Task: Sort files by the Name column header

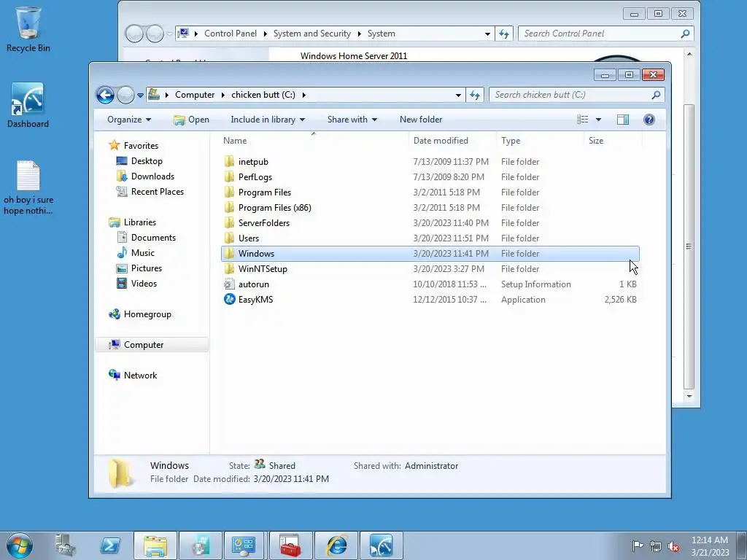Action: click(313, 141)
